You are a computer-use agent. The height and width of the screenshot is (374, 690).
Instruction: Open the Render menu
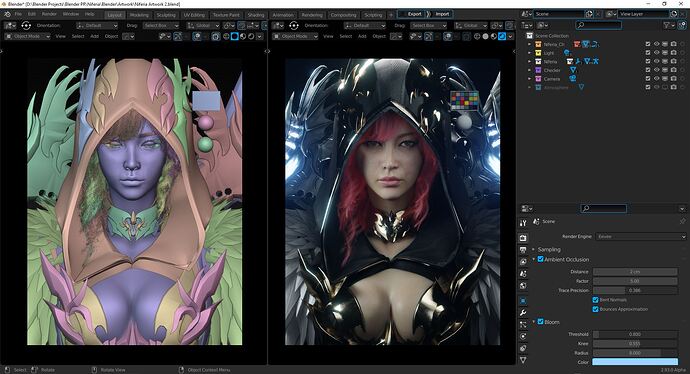coord(49,14)
